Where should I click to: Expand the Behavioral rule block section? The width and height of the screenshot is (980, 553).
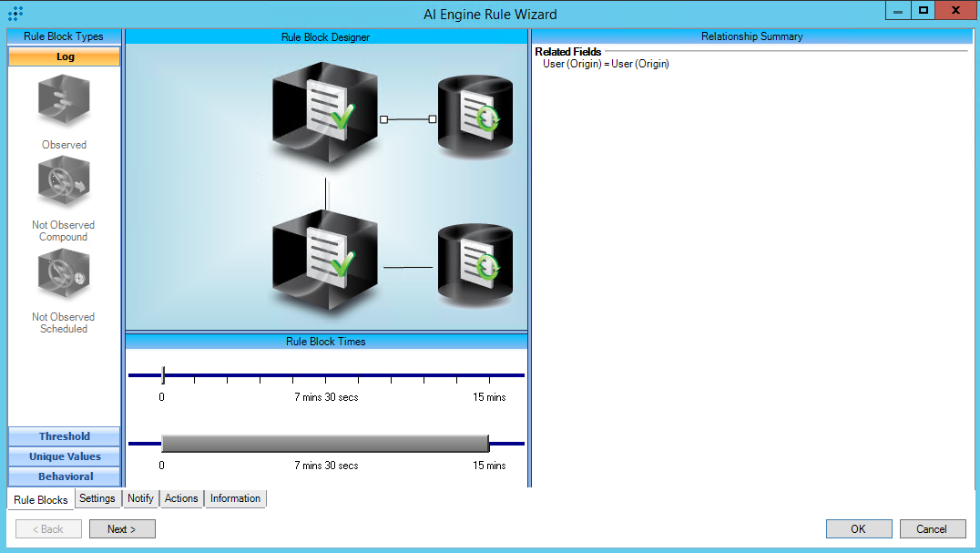(64, 476)
